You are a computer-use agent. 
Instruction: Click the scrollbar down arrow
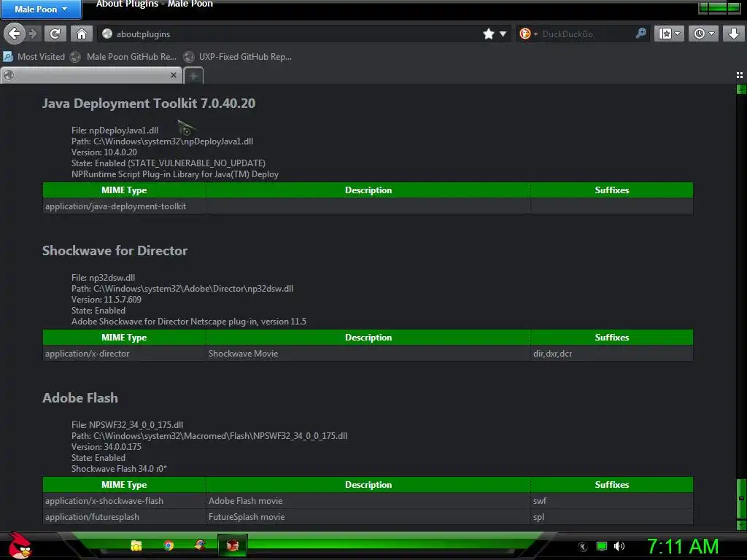pyautogui.click(x=741, y=525)
